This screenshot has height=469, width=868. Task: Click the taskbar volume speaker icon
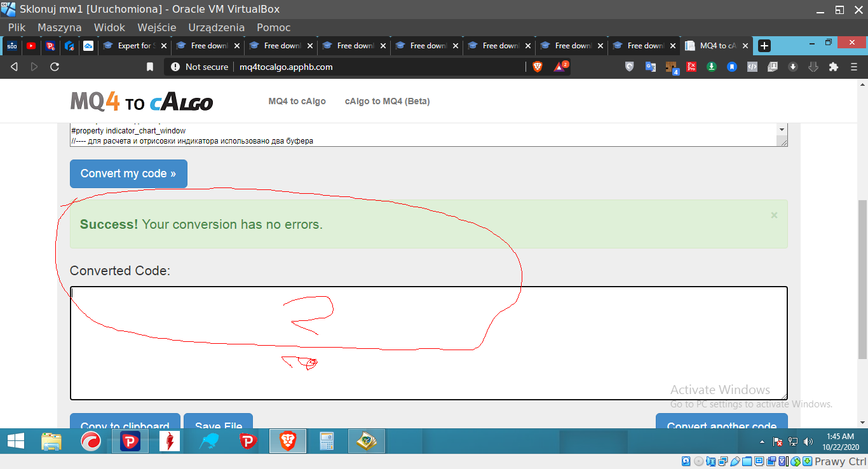[x=808, y=442]
